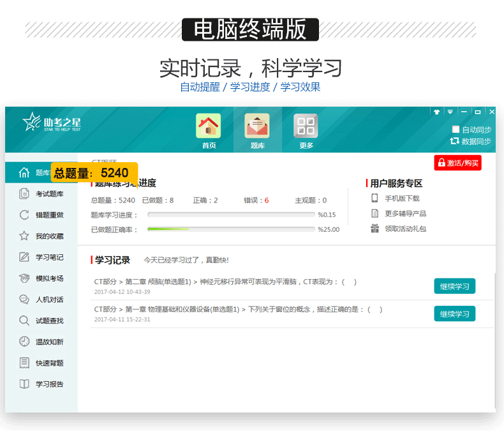The width and height of the screenshot is (504, 431).
Task: Click the 学习记录 section heading
Action: click(112, 260)
